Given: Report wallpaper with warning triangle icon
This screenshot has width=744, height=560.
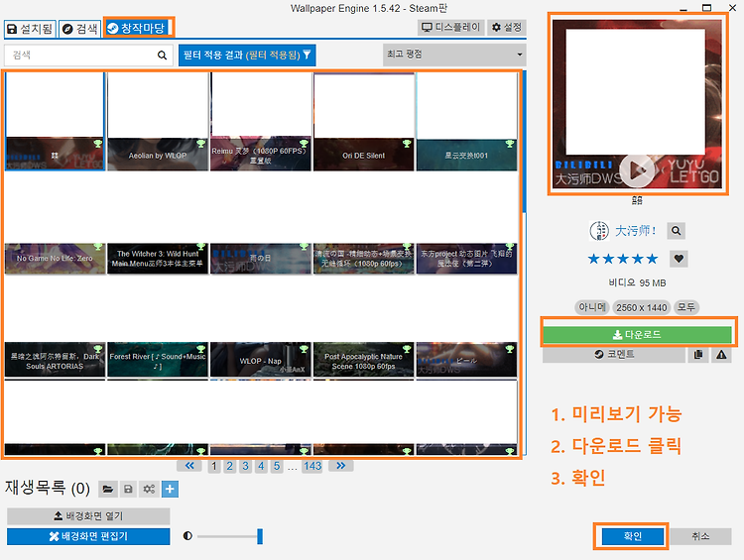Looking at the screenshot, I should (721, 354).
